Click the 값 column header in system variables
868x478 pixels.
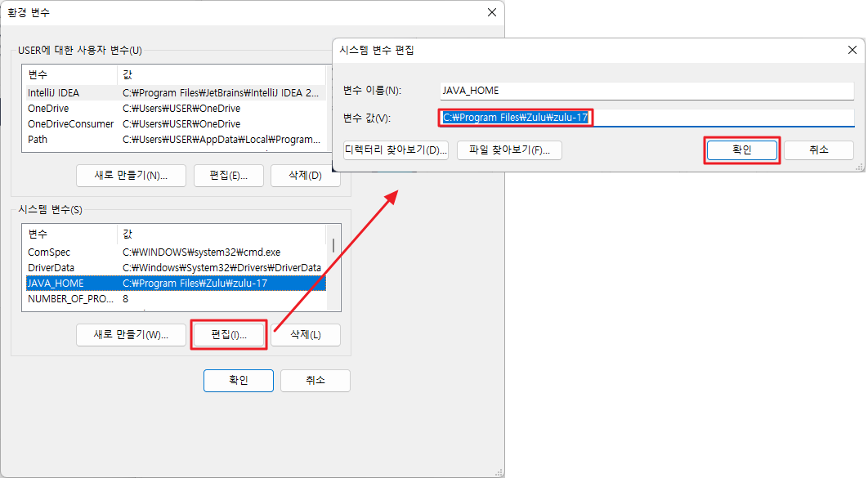point(221,234)
